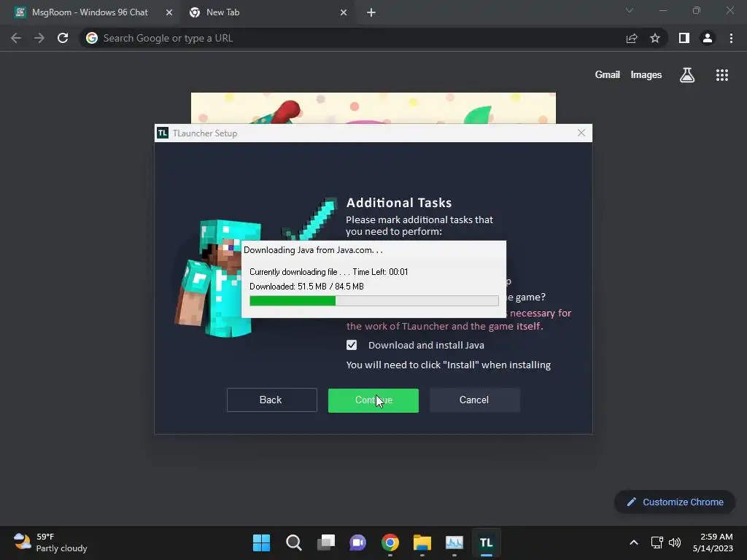The width and height of the screenshot is (747, 560).
Task: Close the TLauncher Setup dialog
Action: click(x=581, y=133)
